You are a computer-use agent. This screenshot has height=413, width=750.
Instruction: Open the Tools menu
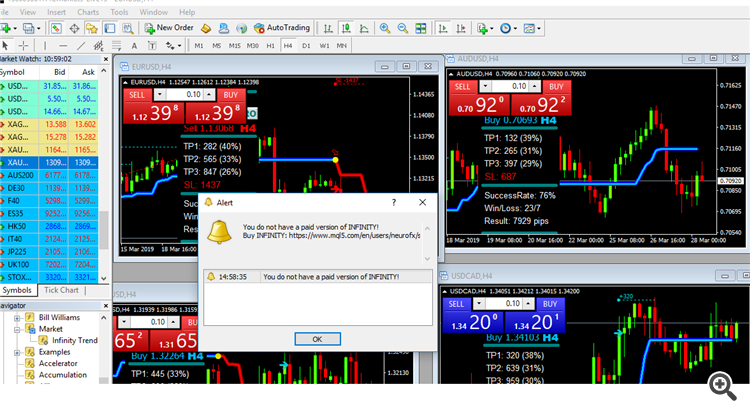point(119,12)
